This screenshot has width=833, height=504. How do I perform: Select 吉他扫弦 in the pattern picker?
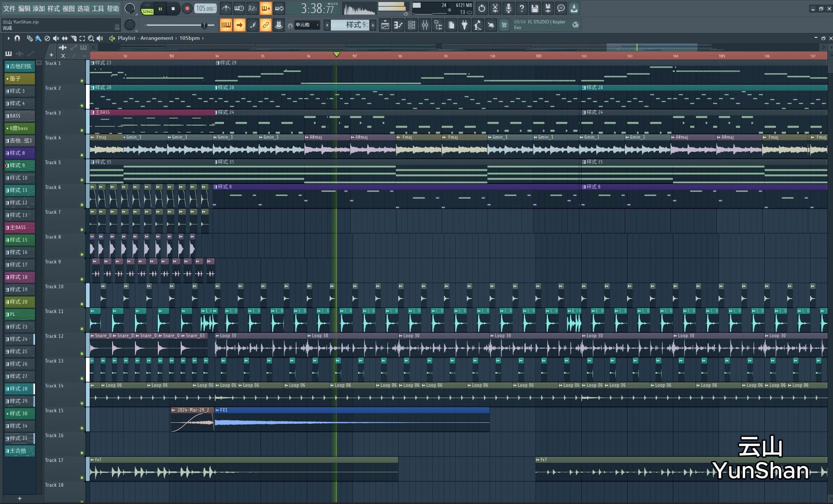(x=20, y=66)
